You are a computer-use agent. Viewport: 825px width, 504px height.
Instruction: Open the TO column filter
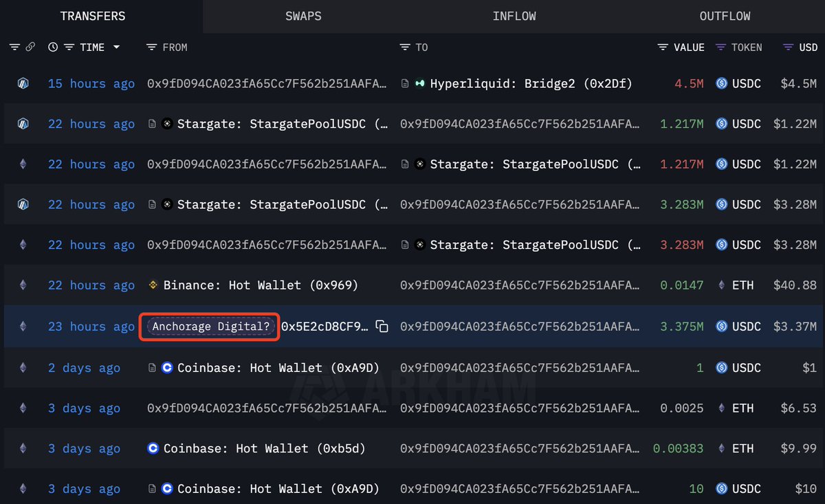[x=405, y=47]
